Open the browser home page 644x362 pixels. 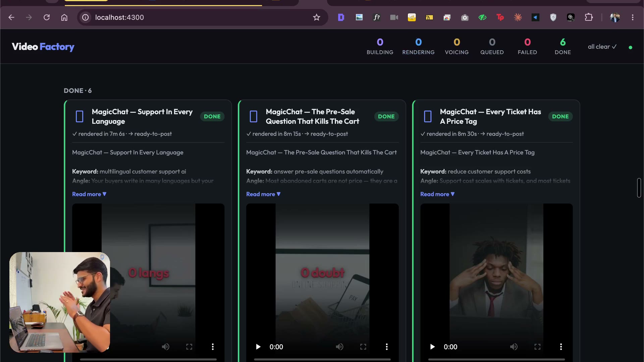tap(64, 17)
